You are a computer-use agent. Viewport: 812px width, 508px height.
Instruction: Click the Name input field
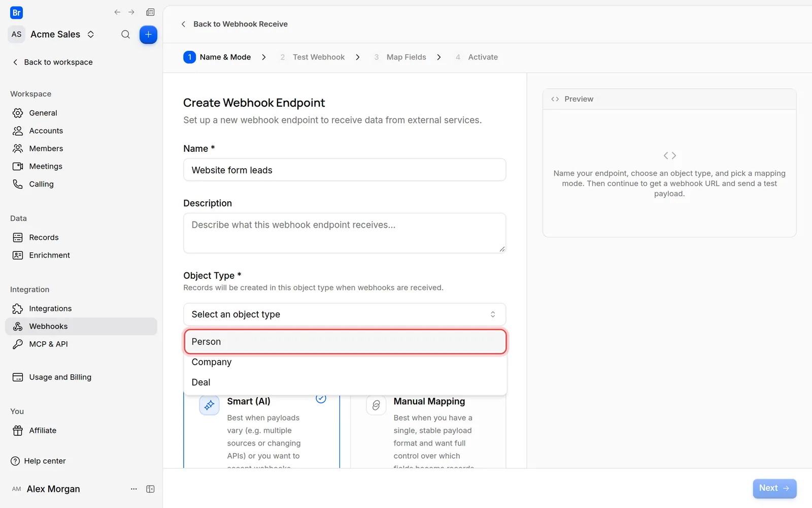click(345, 170)
